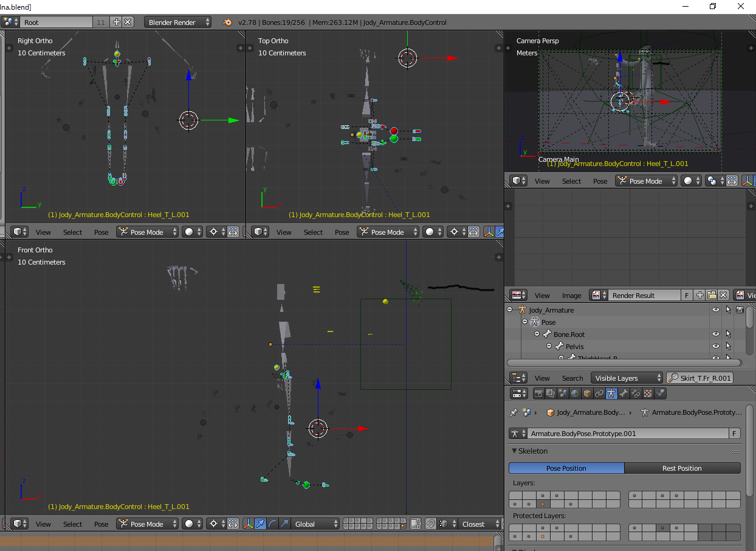Image resolution: width=756 pixels, height=551 pixels.
Task: Open the Physics properties tab icon
Action: pos(660,393)
